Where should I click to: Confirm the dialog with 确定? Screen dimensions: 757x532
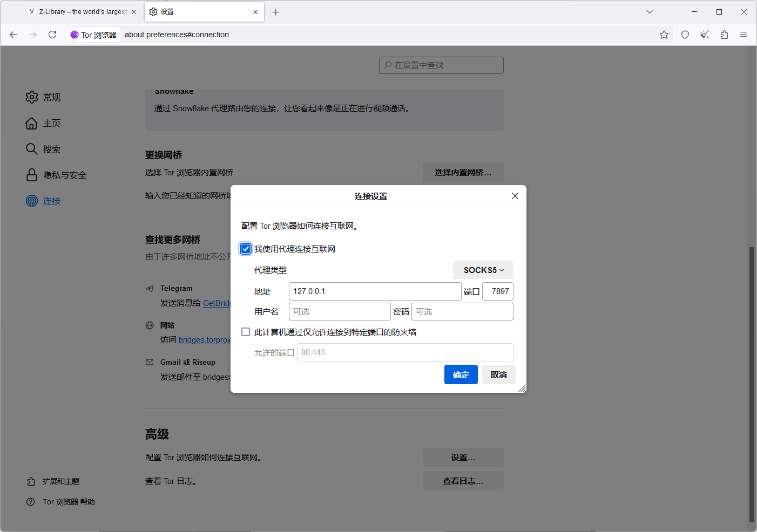(461, 374)
